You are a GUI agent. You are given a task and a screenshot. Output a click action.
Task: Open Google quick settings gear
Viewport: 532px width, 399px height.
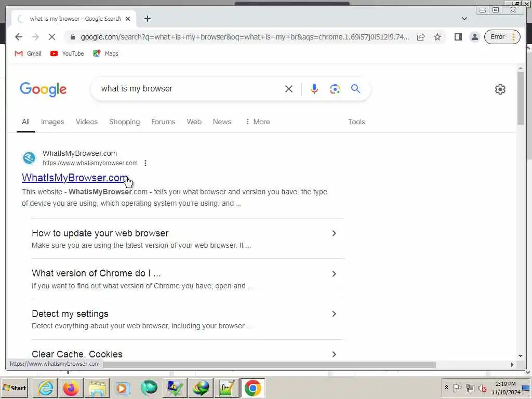pos(500,89)
